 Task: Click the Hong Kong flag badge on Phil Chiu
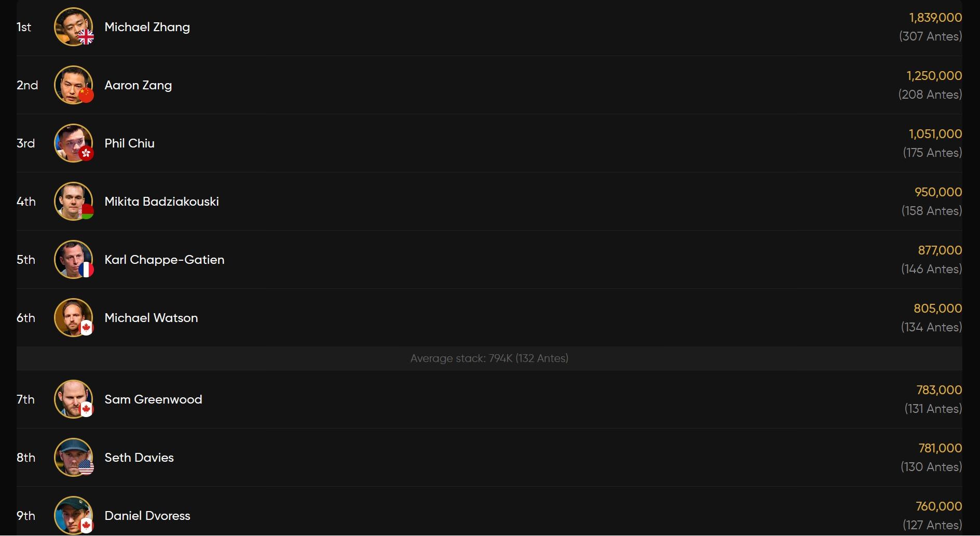[x=86, y=153]
